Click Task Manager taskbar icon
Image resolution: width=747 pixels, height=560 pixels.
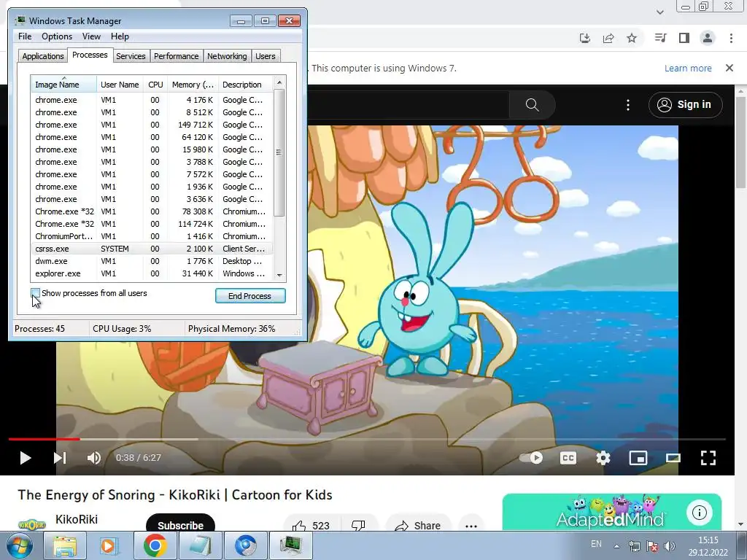click(x=290, y=545)
